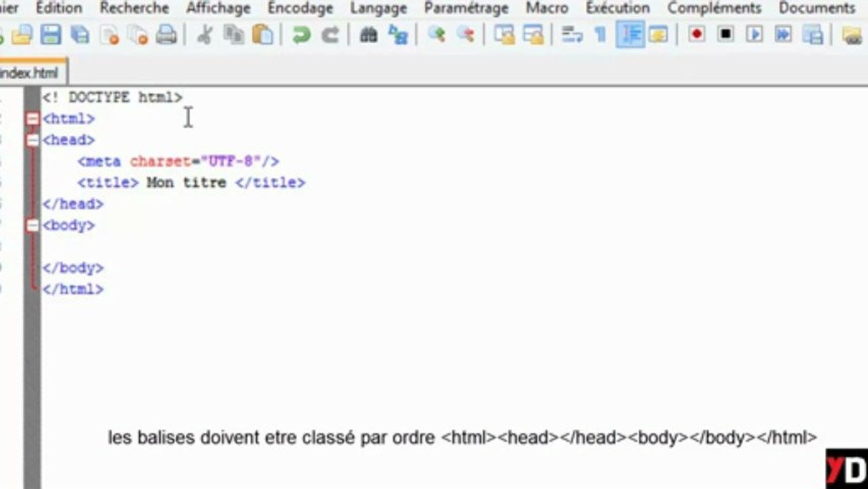Close the current document via toolbar icon
This screenshot has height=489, width=868.
click(109, 34)
